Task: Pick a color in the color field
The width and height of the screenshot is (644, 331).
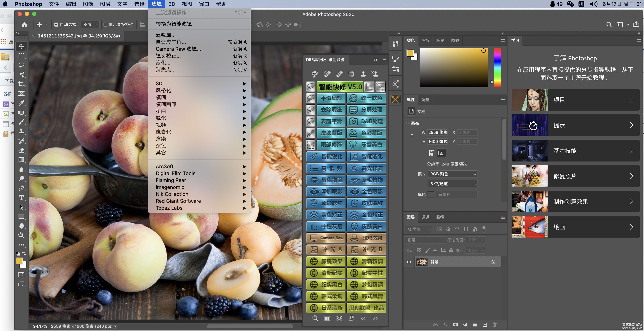Action: click(x=454, y=68)
